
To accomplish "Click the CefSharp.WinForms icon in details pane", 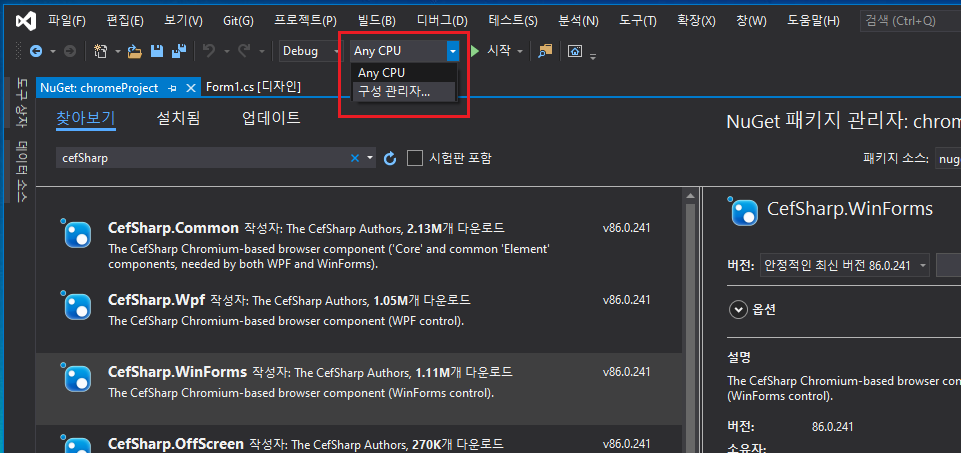I will [743, 211].
